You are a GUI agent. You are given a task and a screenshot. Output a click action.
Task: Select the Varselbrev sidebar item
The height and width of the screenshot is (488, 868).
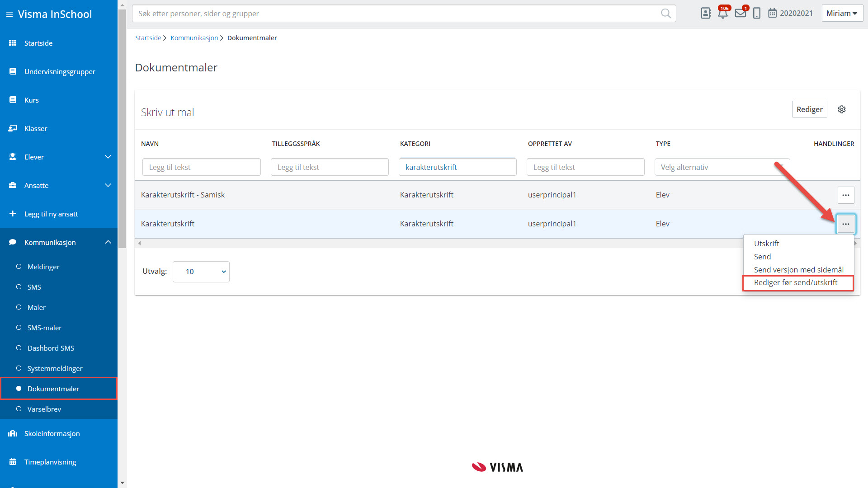point(44,409)
